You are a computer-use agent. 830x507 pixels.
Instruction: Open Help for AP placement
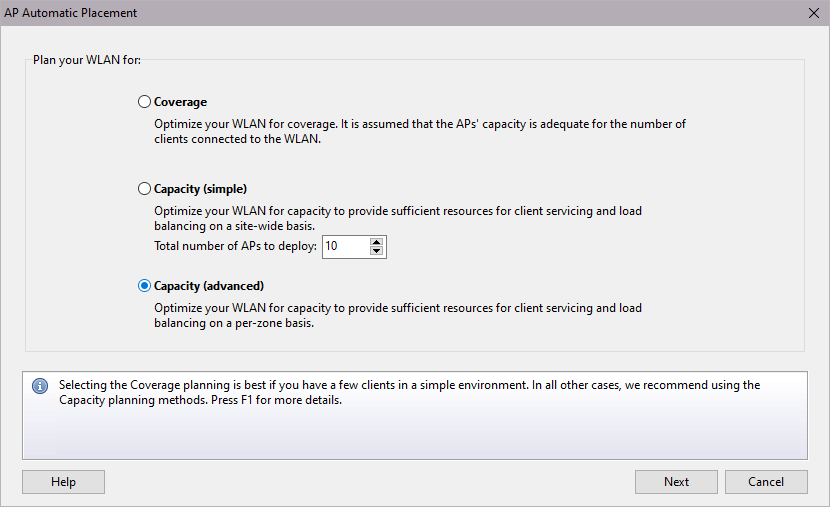[x=63, y=482]
